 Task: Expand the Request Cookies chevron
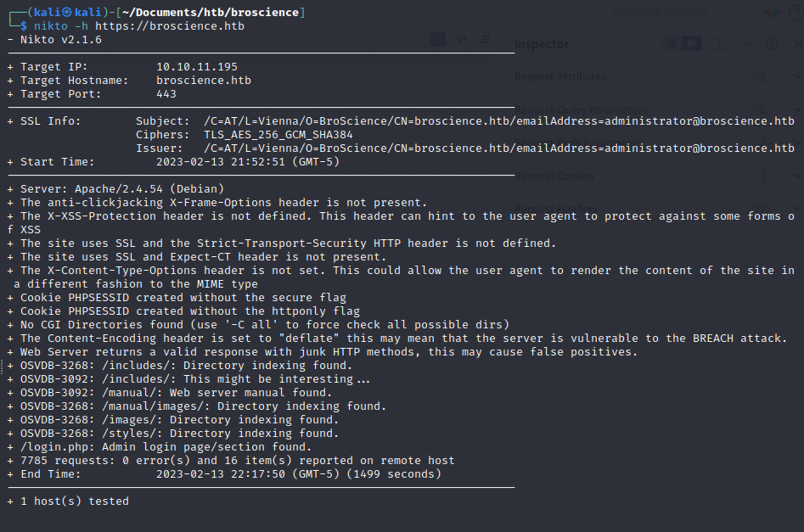pos(797,176)
